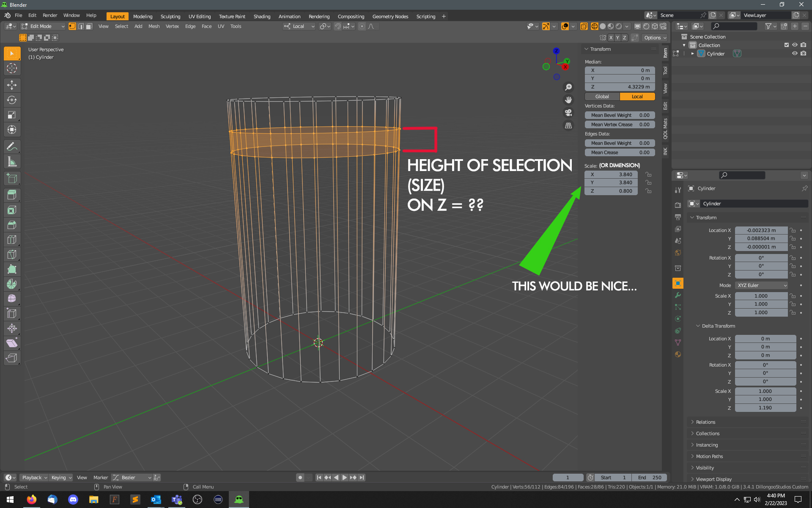The height and width of the screenshot is (508, 812).
Task: Click the pan view hand icon
Action: (x=568, y=100)
